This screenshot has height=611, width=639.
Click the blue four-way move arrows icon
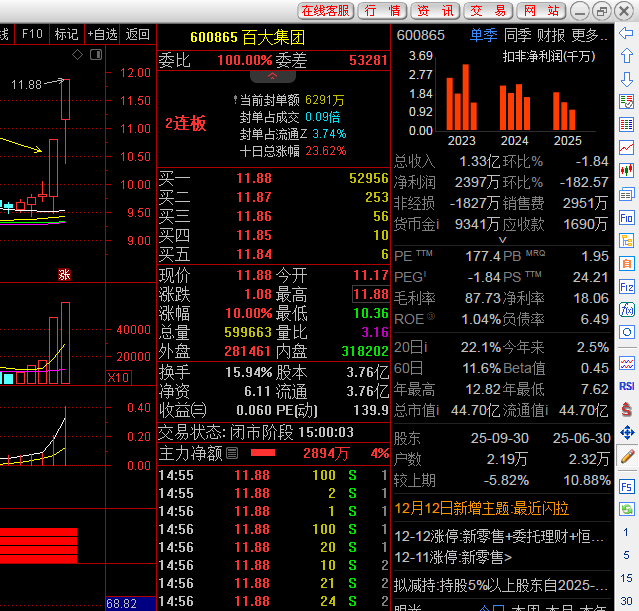[627, 432]
